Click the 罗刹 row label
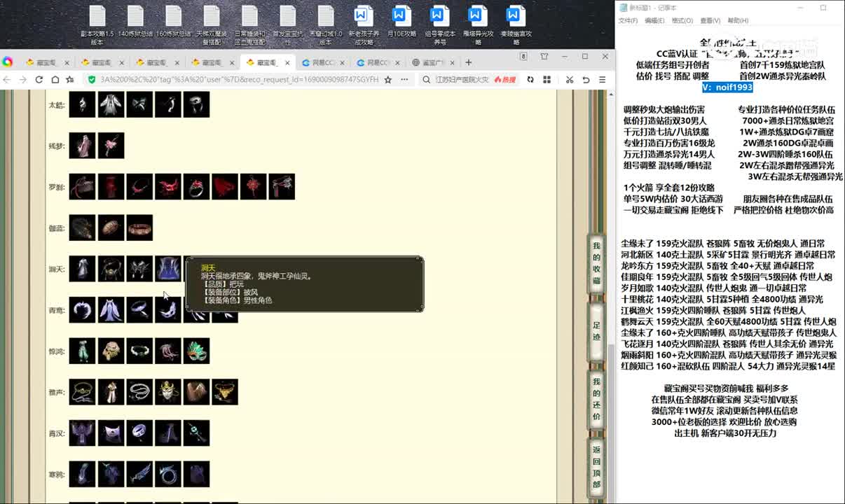 [57, 188]
